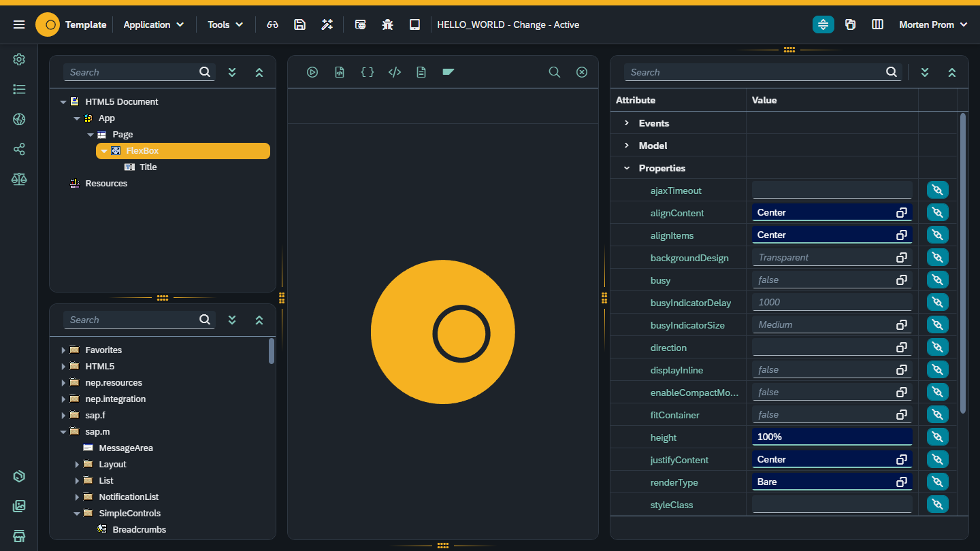The height and width of the screenshot is (551, 980).
Task: Click the run play icon in preview panel
Action: pyautogui.click(x=312, y=72)
